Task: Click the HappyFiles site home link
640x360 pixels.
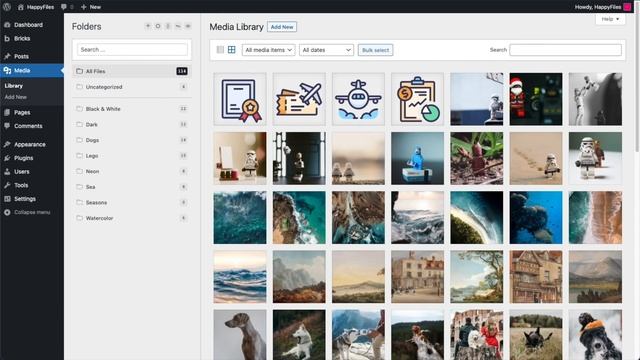Action: coord(36,7)
